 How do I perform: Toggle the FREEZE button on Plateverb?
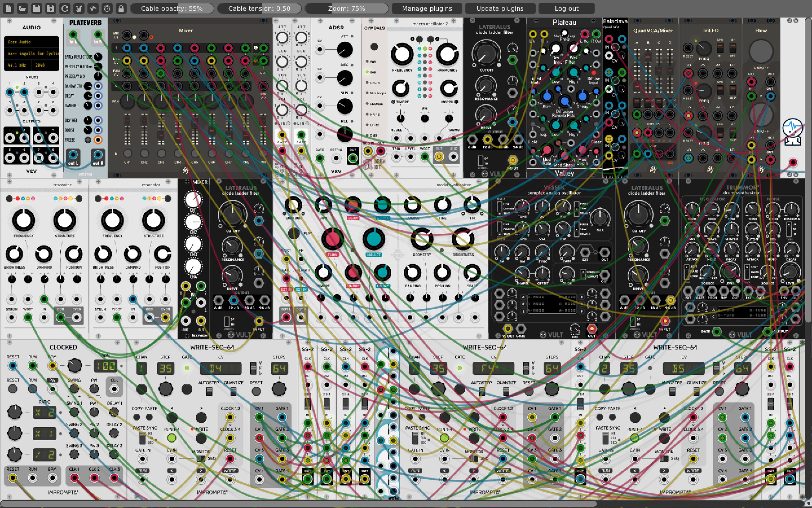(88, 140)
